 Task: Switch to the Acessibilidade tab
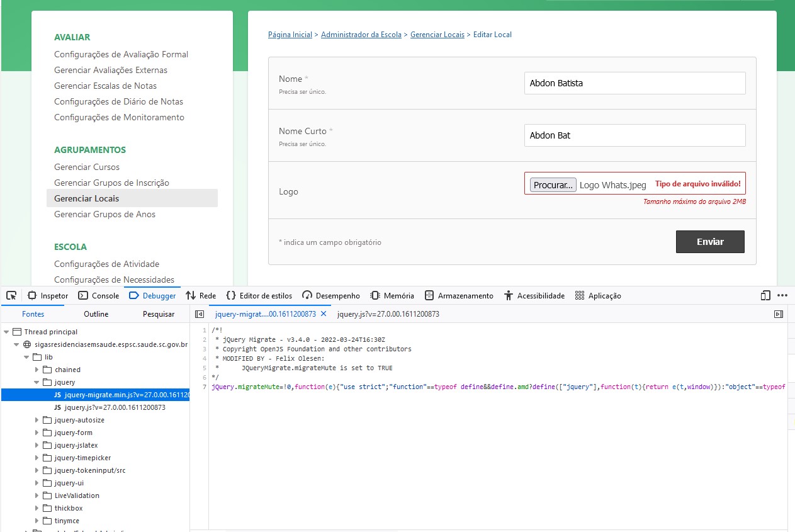coord(534,295)
